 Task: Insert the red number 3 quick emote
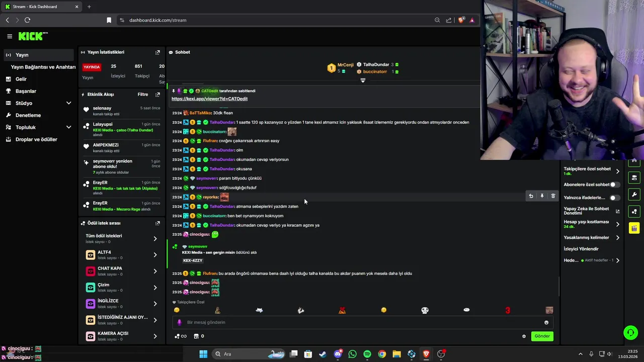coord(508,310)
